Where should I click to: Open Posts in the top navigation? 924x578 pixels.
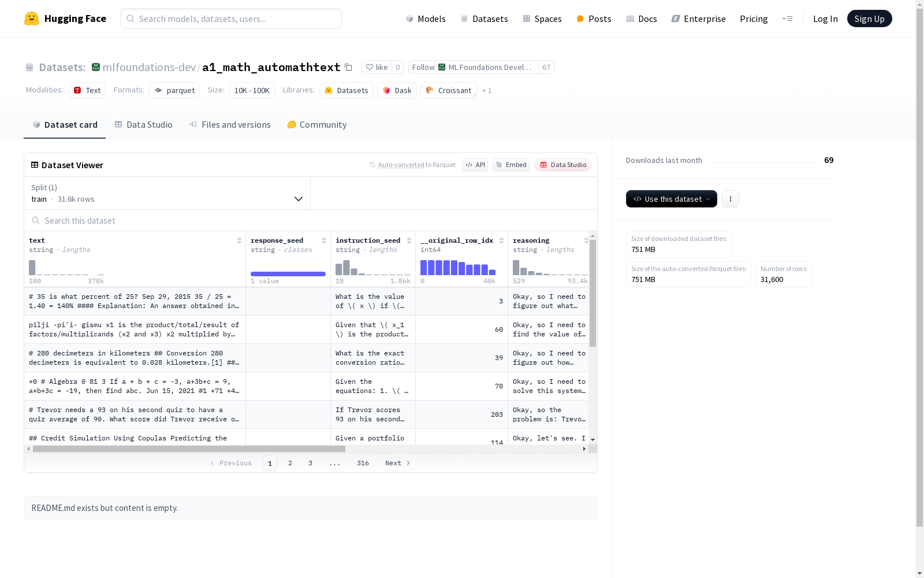pos(594,18)
